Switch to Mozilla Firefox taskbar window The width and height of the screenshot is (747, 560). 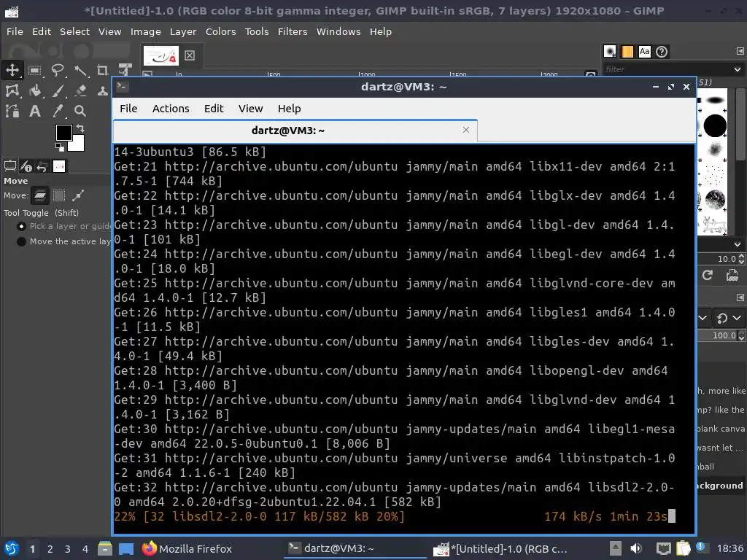[x=187, y=548]
